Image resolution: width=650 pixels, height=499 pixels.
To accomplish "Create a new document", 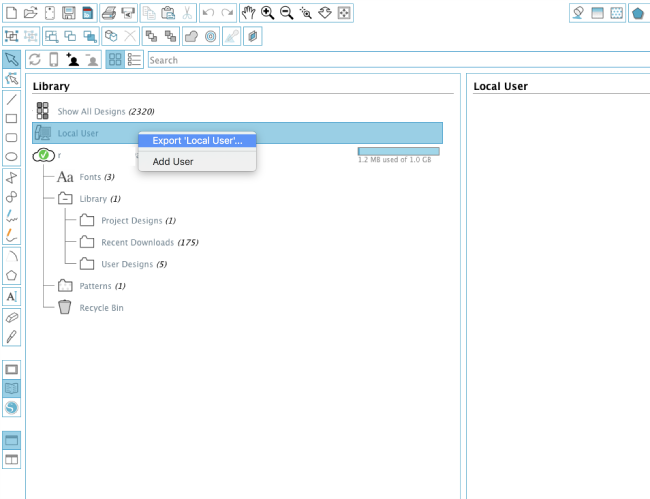I will pos(12,13).
